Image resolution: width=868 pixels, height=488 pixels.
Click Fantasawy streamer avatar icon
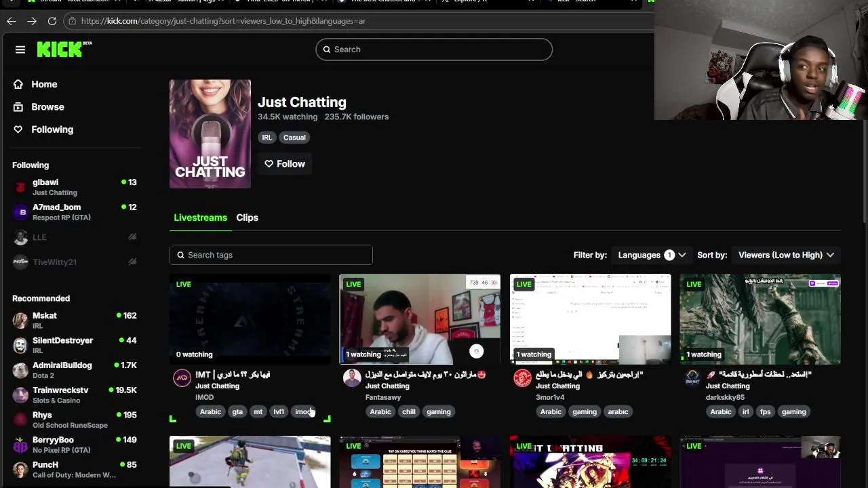click(x=351, y=378)
